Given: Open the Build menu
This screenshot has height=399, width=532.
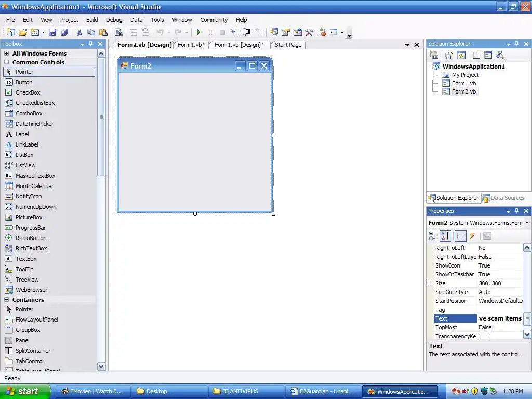Looking at the screenshot, I should click(x=92, y=20).
